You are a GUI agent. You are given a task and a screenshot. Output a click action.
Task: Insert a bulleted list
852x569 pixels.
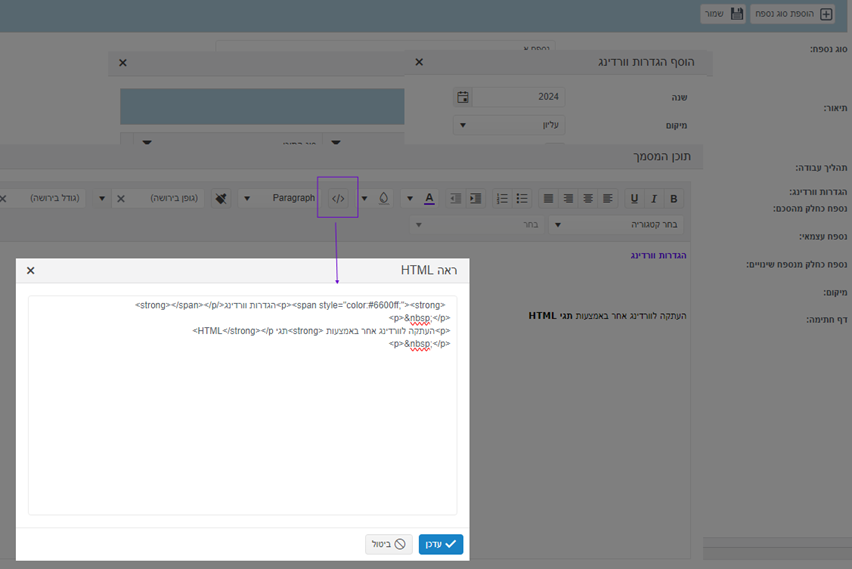(x=522, y=198)
